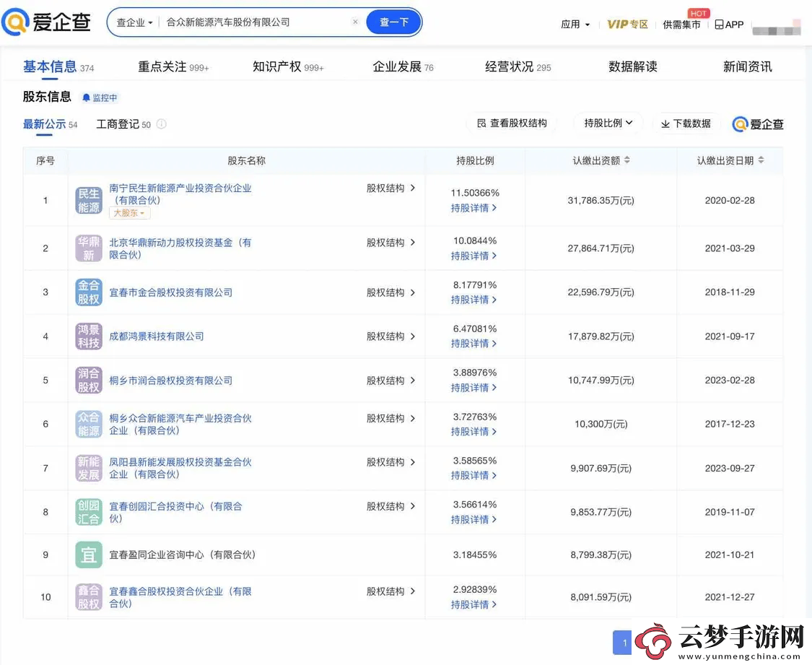812x665 pixels.
Task: Open 持股详情 for 3.56614% stake
Action: click(473, 519)
